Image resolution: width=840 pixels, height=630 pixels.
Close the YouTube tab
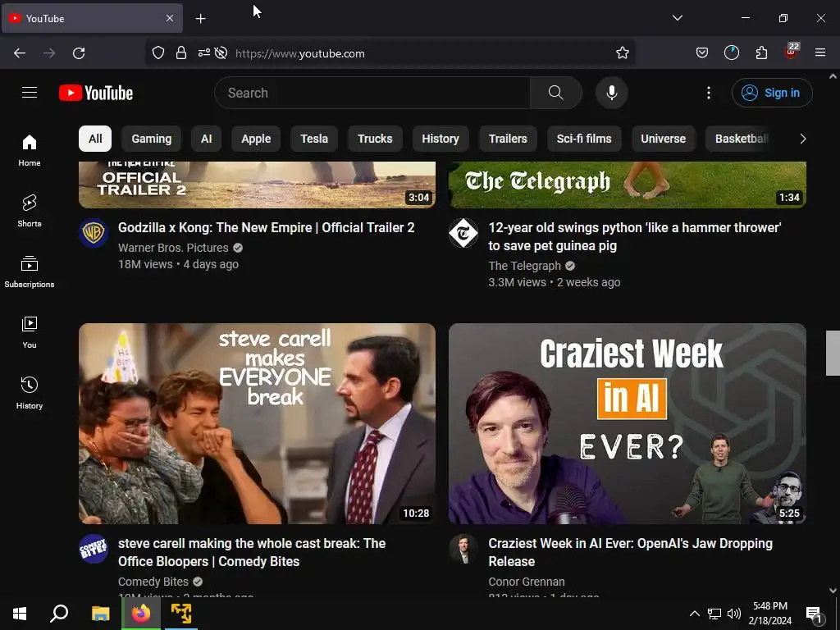[x=169, y=18]
